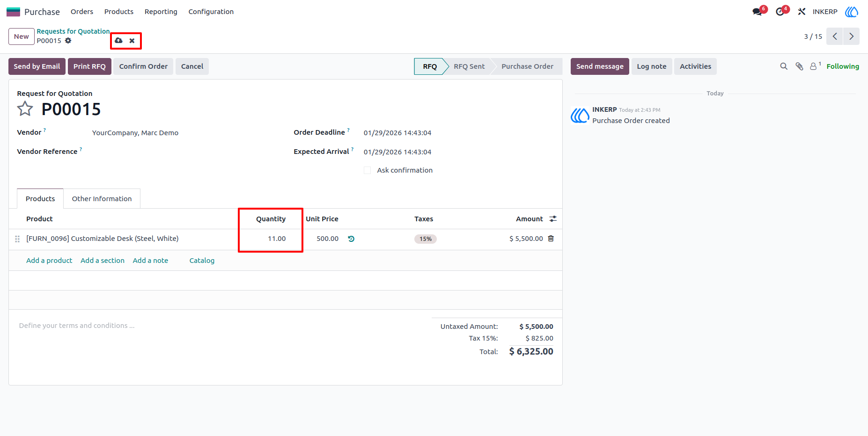The image size is (868, 436).
Task: Open the Reporting menu
Action: coord(161,12)
